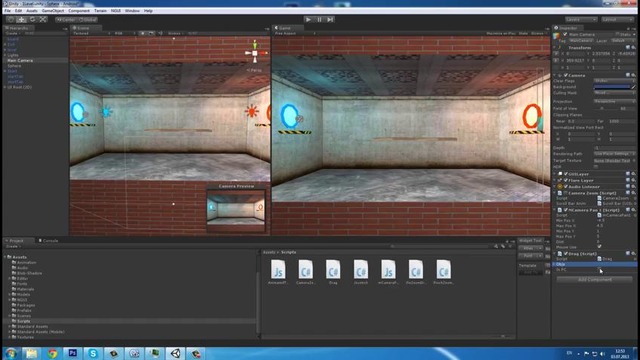Toggle the Camera Zoom script checkbox
Image resolution: width=640 pixels, height=360 pixels.
tap(566, 193)
